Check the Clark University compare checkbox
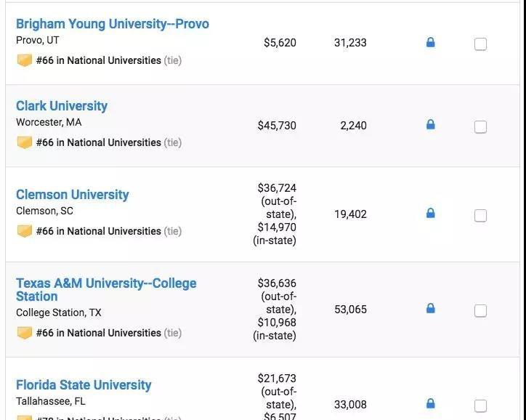The width and height of the screenshot is (526, 420). click(480, 127)
